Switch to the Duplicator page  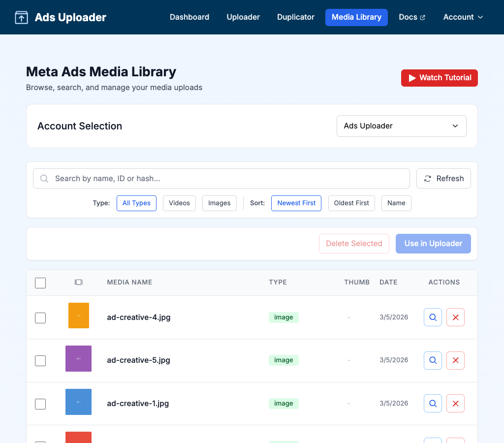coord(295,17)
